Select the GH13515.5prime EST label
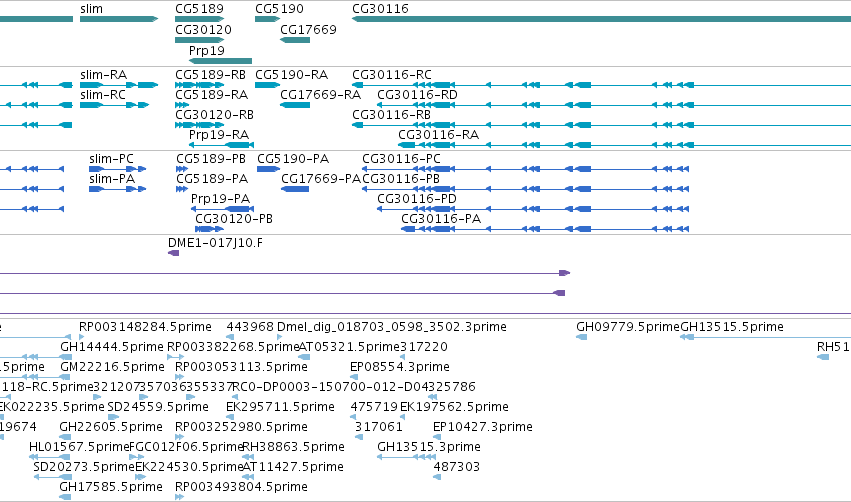The height and width of the screenshot is (502, 851). [732, 327]
